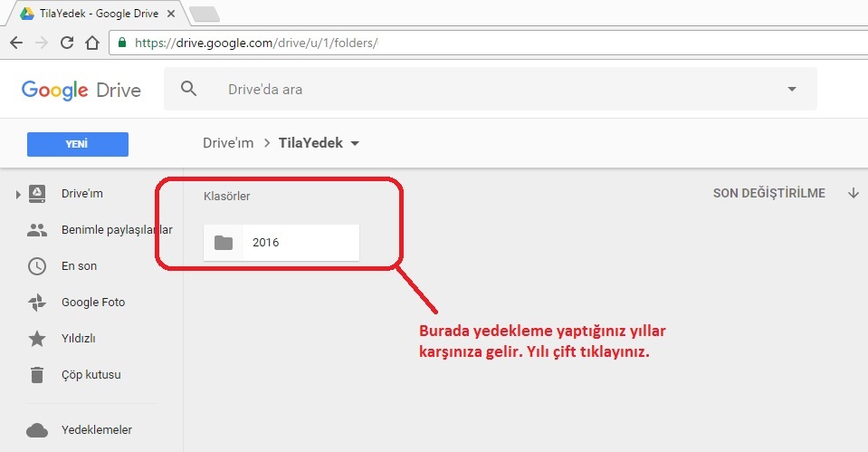Open Yıldızlı items
The image size is (868, 452).
pos(78,338)
